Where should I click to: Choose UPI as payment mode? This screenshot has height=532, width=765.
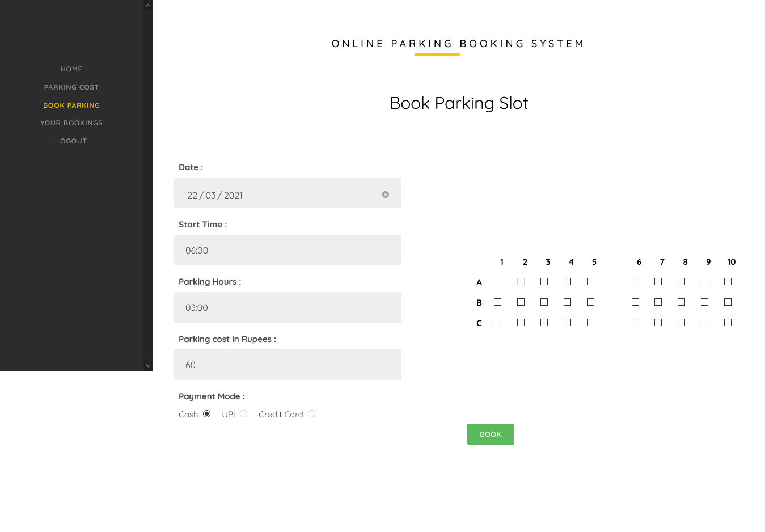tap(244, 414)
